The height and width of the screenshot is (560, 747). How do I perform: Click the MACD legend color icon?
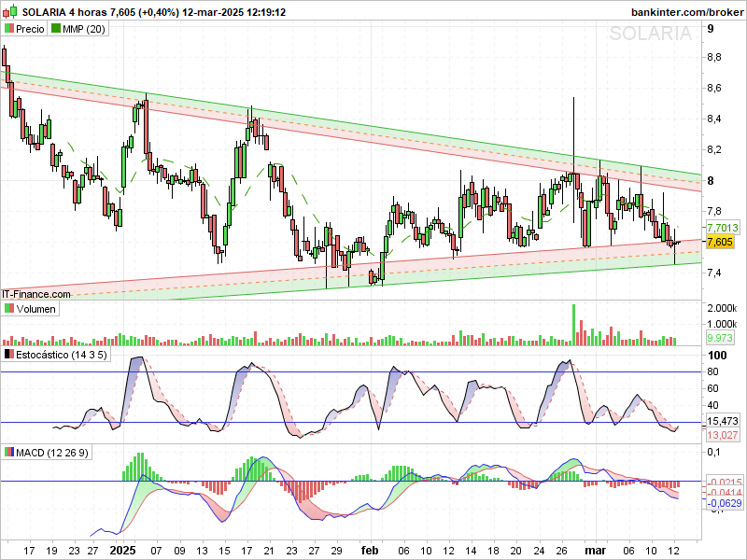(x=9, y=453)
